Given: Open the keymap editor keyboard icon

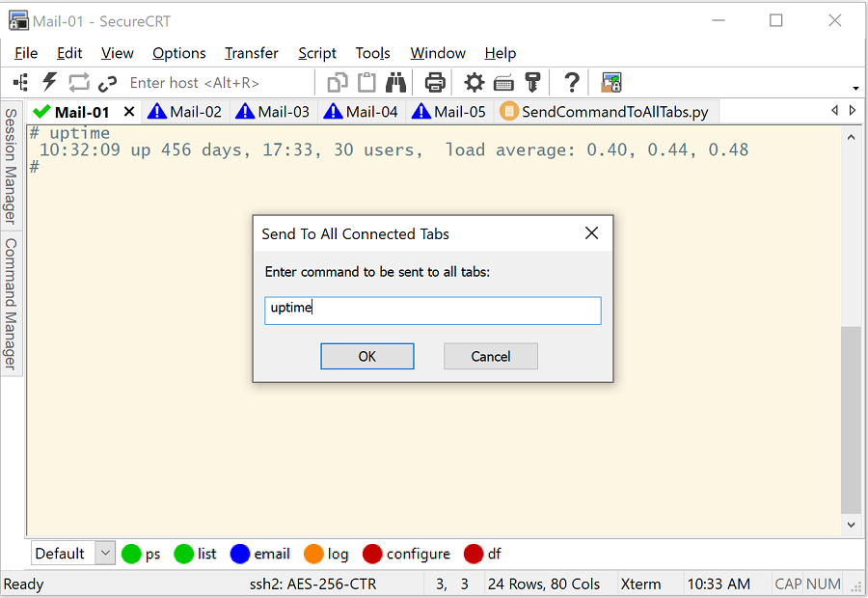Looking at the screenshot, I should [502, 82].
